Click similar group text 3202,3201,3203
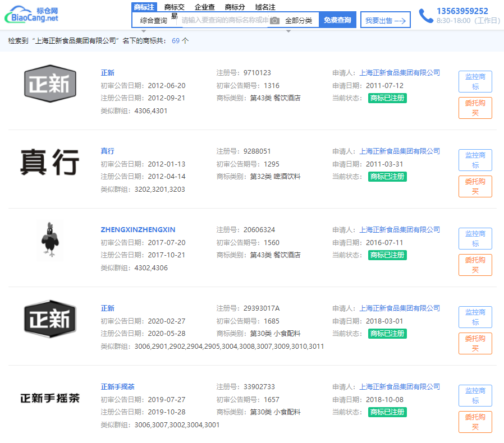The height and width of the screenshot is (443, 504). coord(160,189)
